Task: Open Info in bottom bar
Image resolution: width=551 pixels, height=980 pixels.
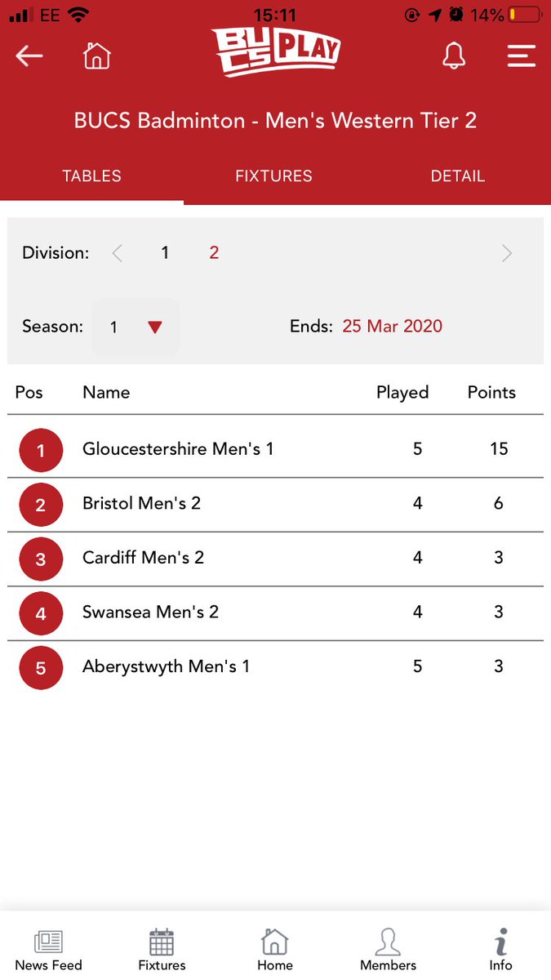Action: pos(501,951)
